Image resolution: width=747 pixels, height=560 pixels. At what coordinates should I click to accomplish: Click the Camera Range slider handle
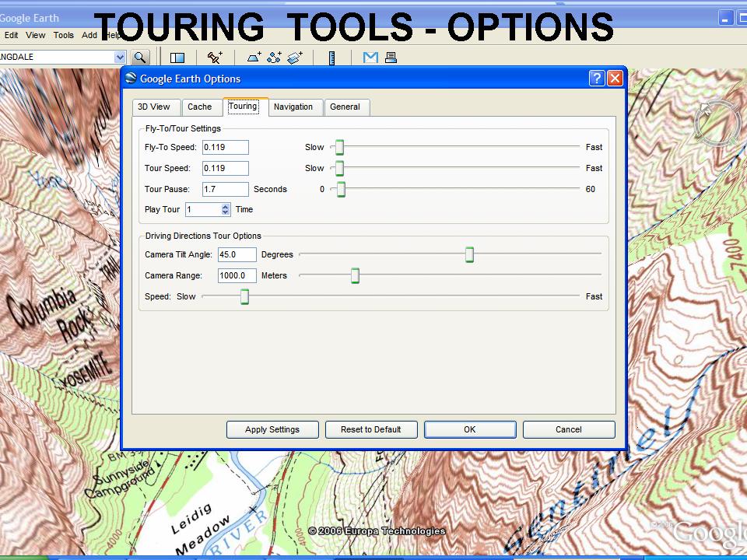355,275
